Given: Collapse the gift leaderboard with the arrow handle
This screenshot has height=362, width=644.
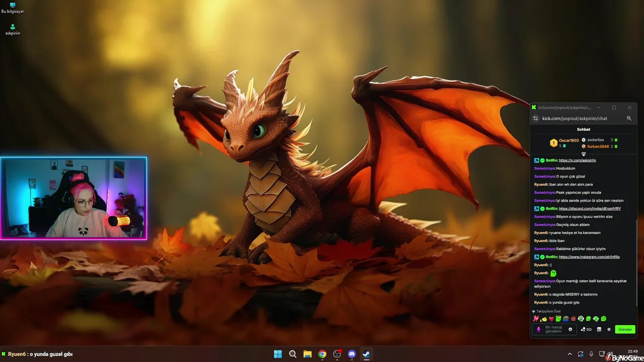Looking at the screenshot, I should click(584, 153).
